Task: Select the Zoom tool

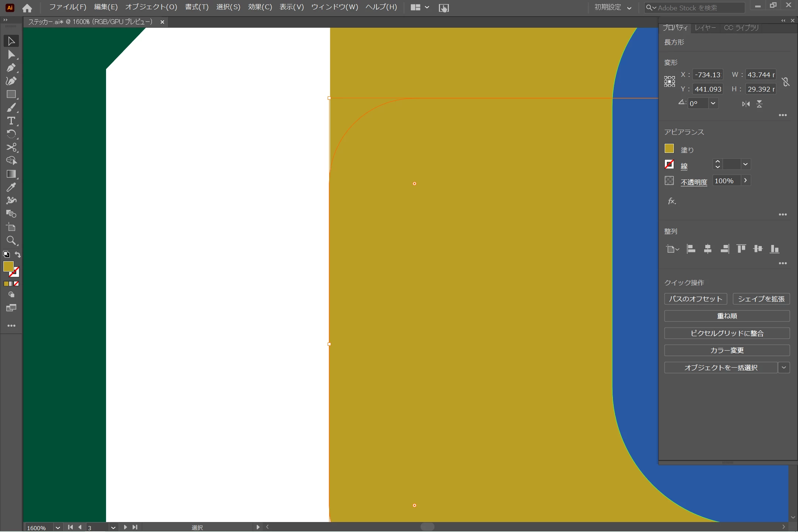Action: point(11,241)
